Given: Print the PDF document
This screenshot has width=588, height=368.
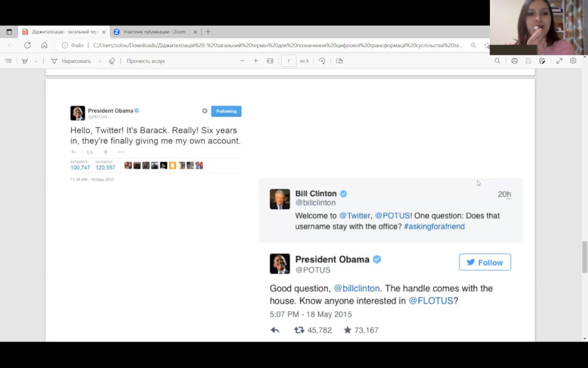Looking at the screenshot, I should (514, 61).
